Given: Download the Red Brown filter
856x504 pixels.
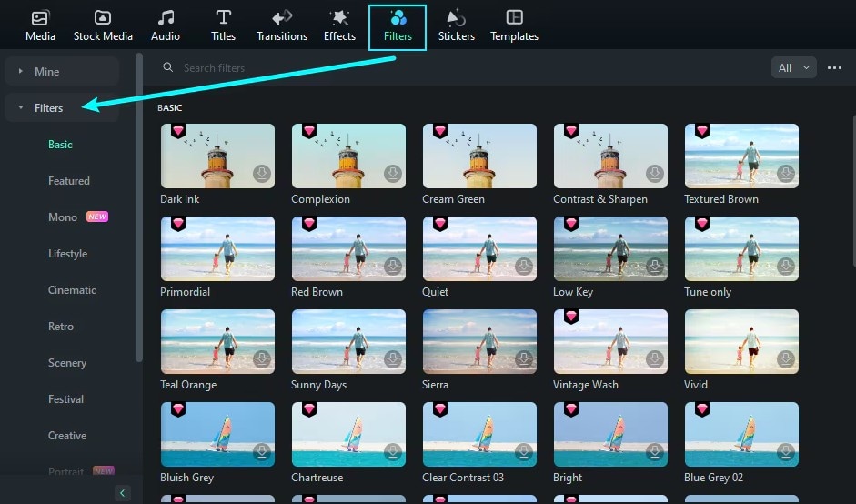Looking at the screenshot, I should coord(393,267).
